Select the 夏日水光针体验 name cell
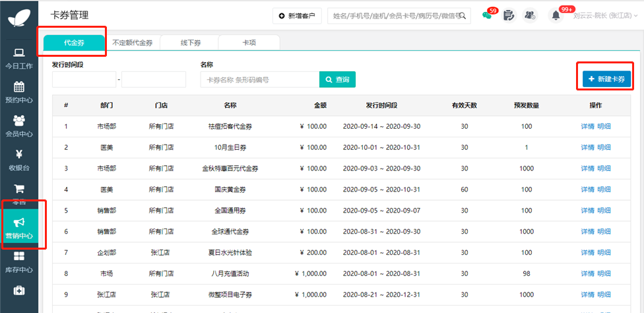This screenshot has height=313, width=644. point(230,253)
